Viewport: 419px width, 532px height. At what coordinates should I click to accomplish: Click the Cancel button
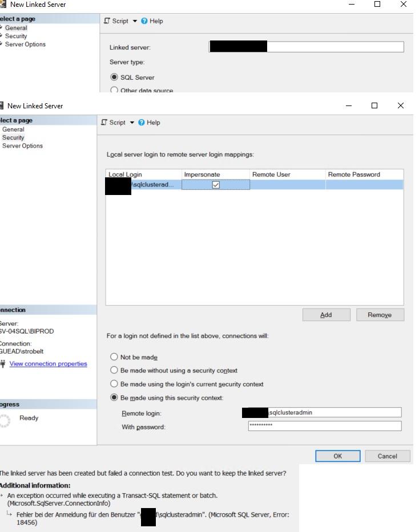pyautogui.click(x=388, y=456)
